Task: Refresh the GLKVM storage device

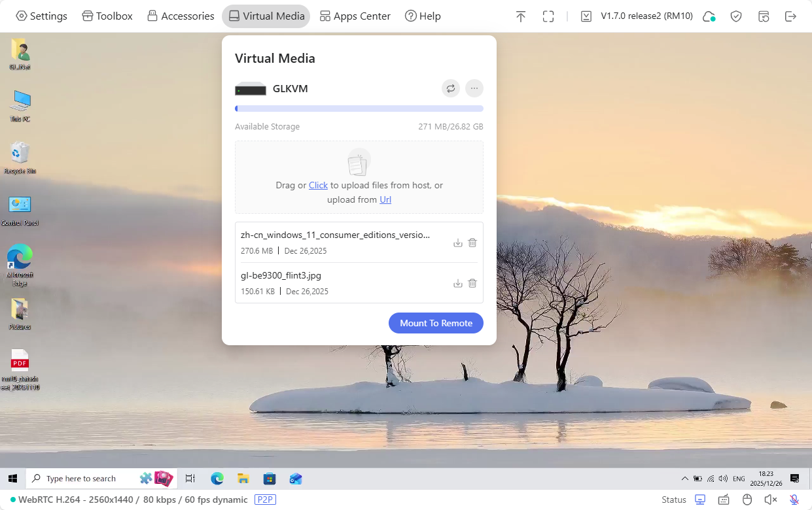Action: tap(450, 88)
